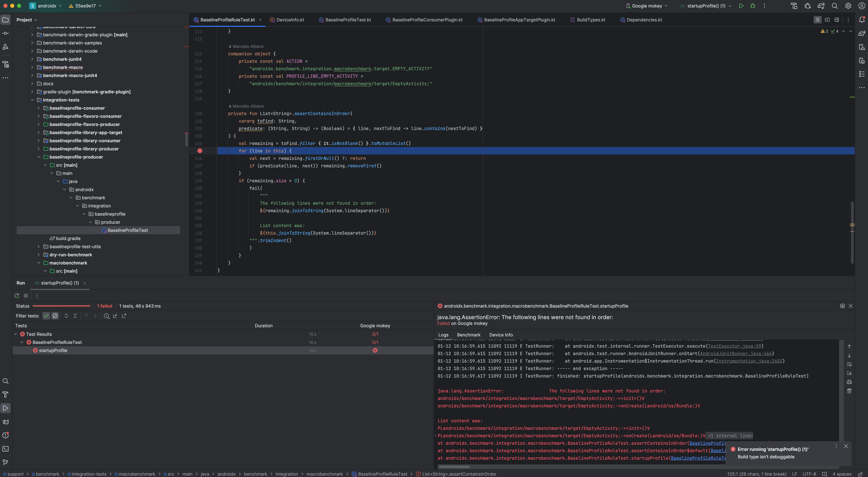The height and width of the screenshot is (477, 868).
Task: Toggle show ignored tests filter
Action: pyautogui.click(x=55, y=316)
